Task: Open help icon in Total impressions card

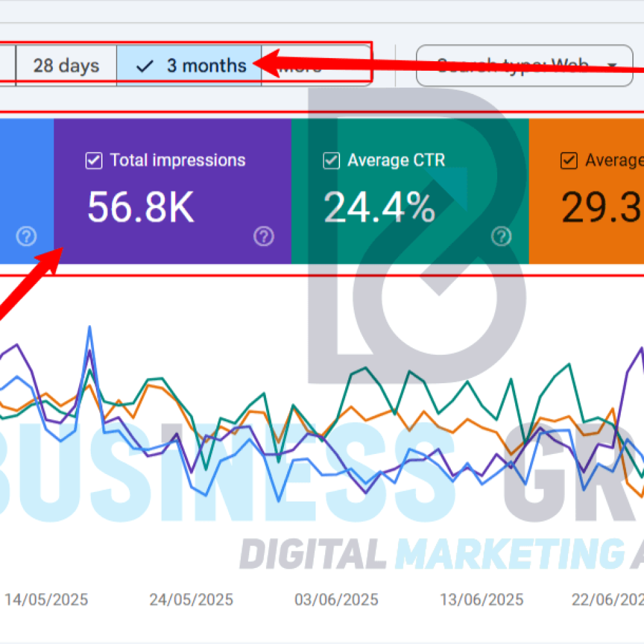Action: click(263, 236)
